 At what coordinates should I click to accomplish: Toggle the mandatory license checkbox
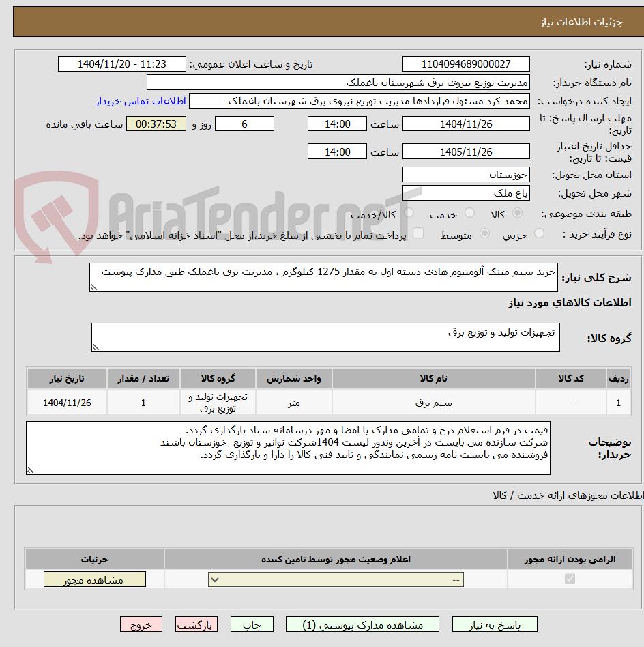[570, 579]
